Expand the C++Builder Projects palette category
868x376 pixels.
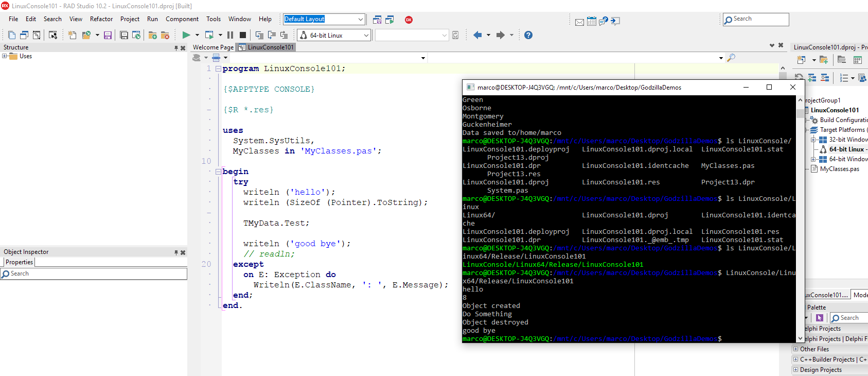tap(795, 360)
